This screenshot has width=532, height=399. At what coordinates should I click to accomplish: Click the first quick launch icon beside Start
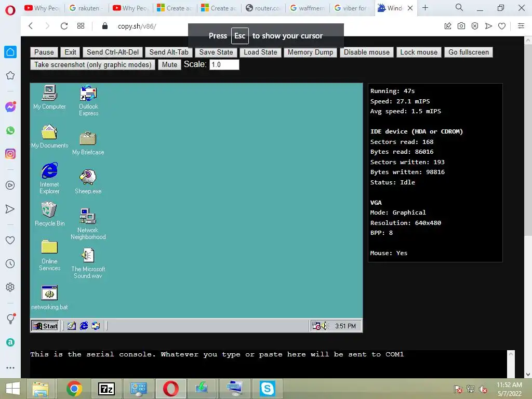(72, 326)
